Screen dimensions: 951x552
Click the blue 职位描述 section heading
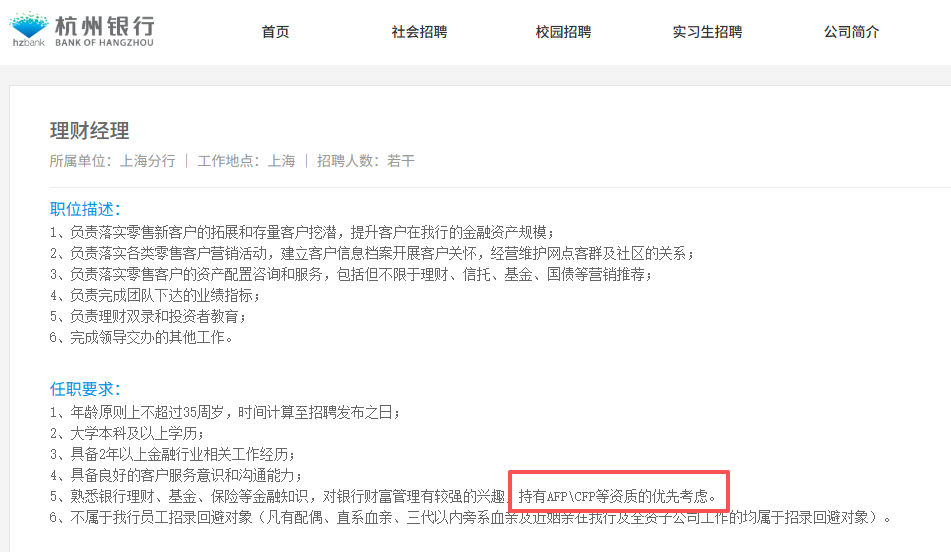click(85, 209)
